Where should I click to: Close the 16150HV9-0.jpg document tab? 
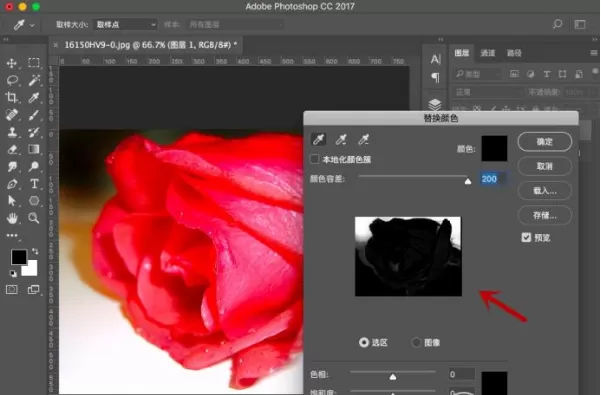(x=56, y=45)
